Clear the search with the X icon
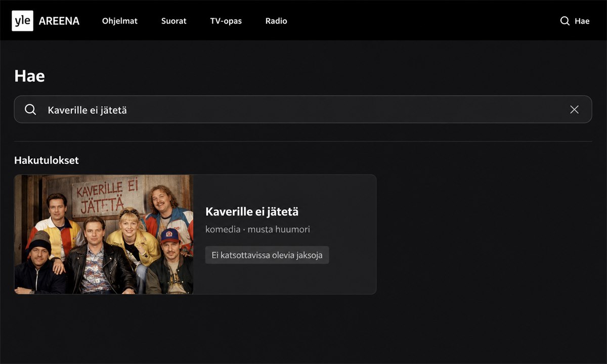This screenshot has width=607, height=364. pos(574,110)
